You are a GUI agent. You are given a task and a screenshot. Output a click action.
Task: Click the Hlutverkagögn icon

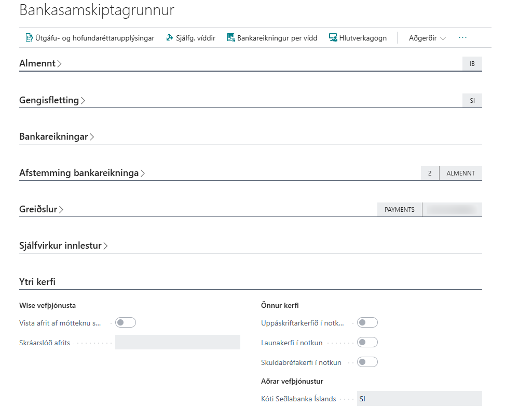click(x=333, y=38)
